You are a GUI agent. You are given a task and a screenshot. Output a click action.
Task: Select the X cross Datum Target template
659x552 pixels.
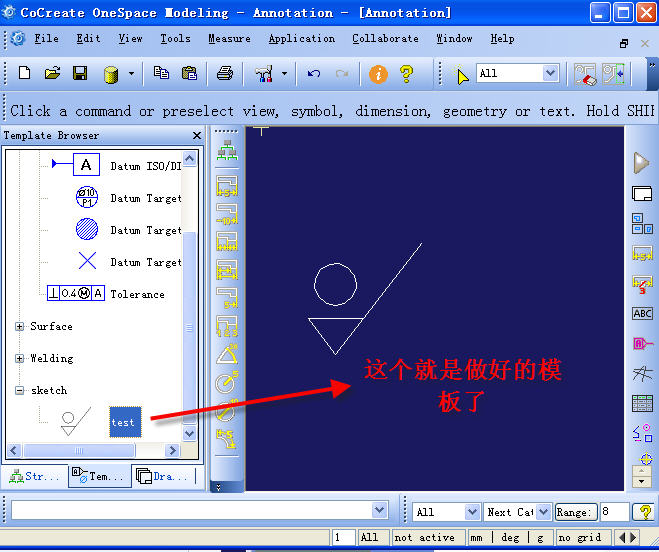pos(87,261)
